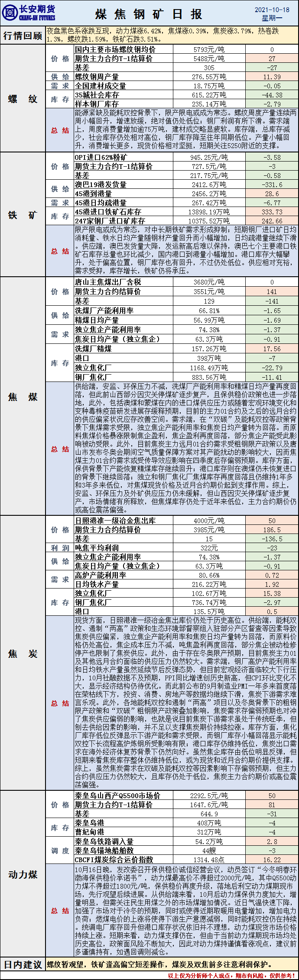This screenshot has width=299, height=980.
Task: Select 精煤日均产量 row label
Action: [97, 320]
